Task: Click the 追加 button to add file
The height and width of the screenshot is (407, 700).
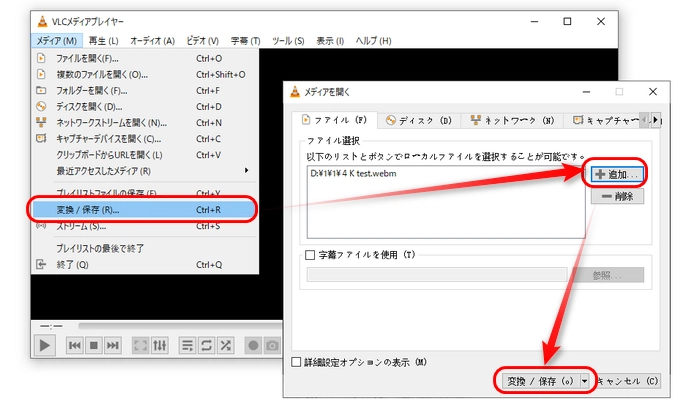Action: (615, 175)
